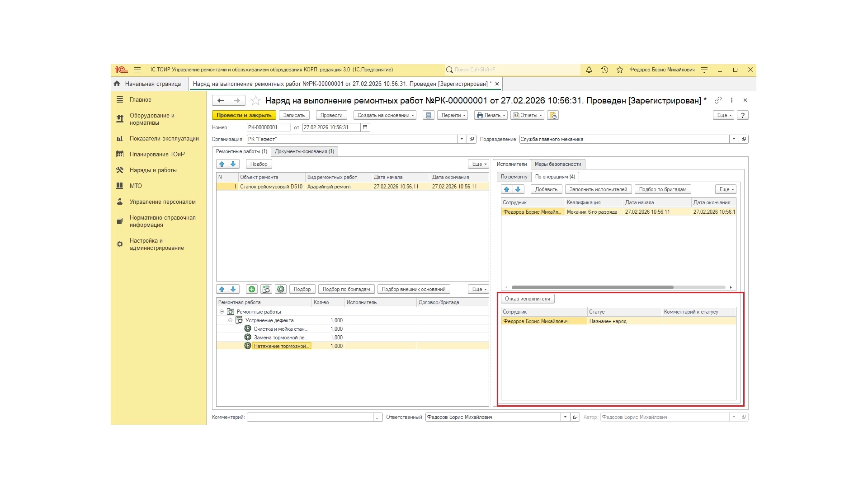Add to favorites with the star by the title

click(255, 100)
